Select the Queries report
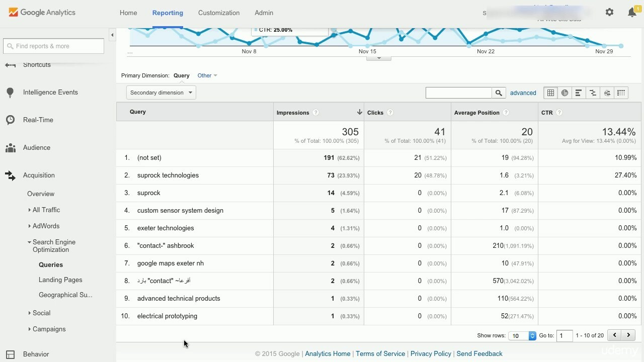 coord(51,265)
